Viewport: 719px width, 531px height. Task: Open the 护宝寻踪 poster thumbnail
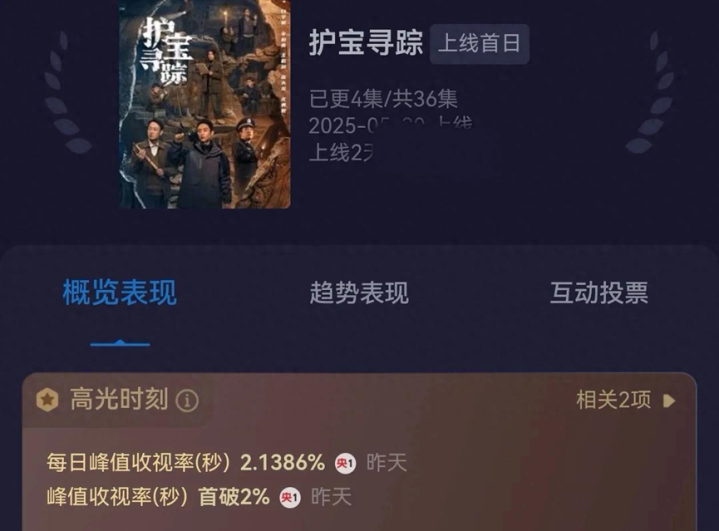coord(205,104)
